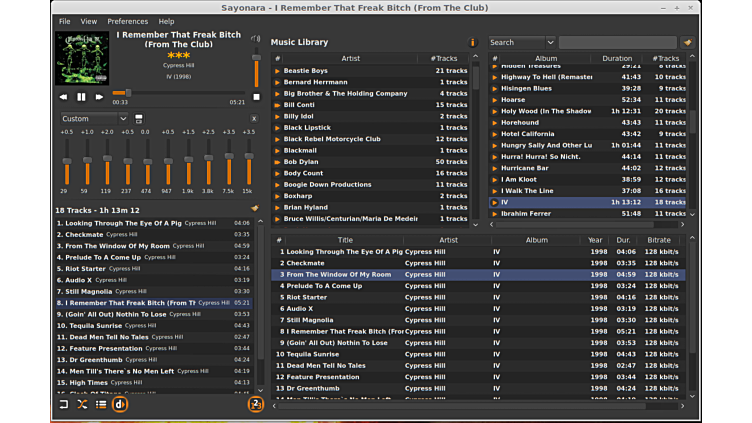Skip to the previous track
The width and height of the screenshot is (752, 423).
pos(64,97)
